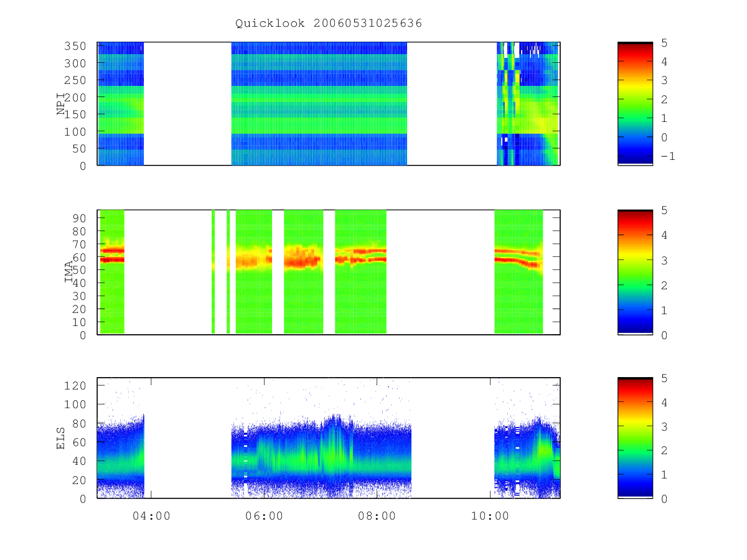Click the 08:00 time axis label
This screenshot has height=560, width=747.
point(377,516)
